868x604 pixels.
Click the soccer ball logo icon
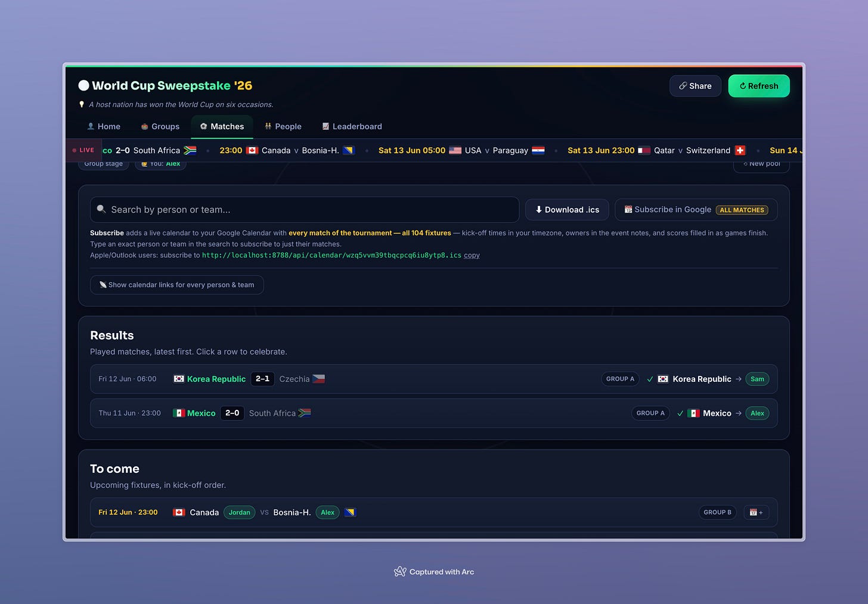[83, 86]
